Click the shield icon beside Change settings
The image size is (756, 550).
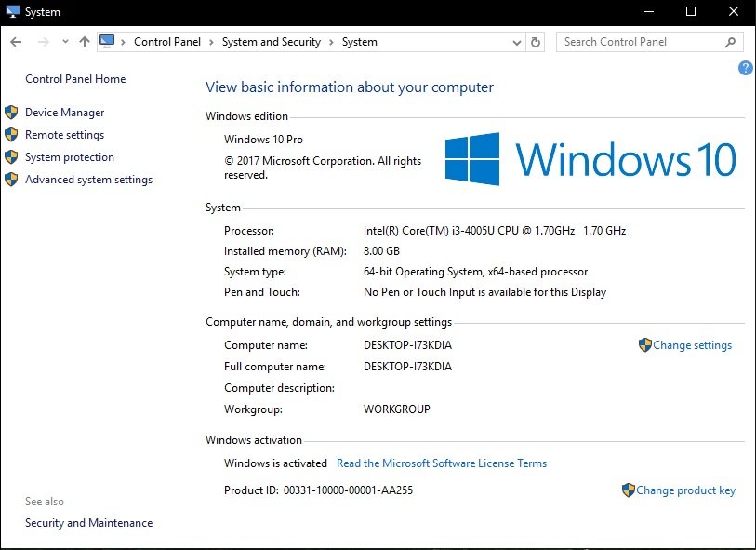click(645, 345)
